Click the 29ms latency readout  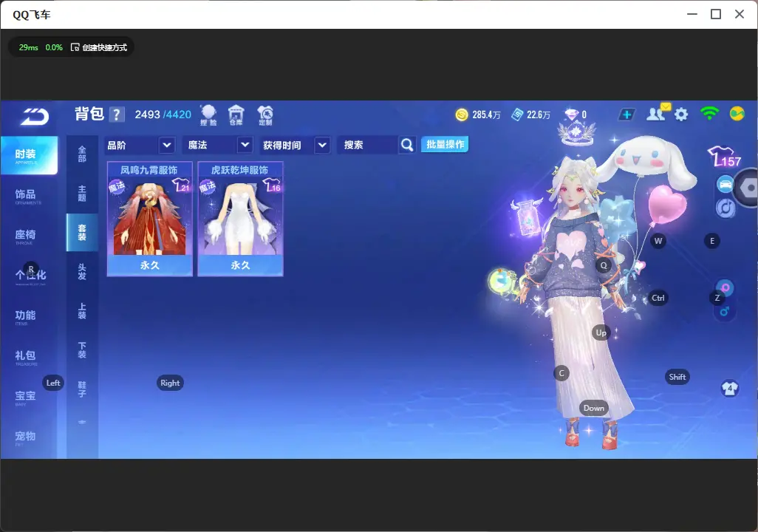(x=29, y=47)
